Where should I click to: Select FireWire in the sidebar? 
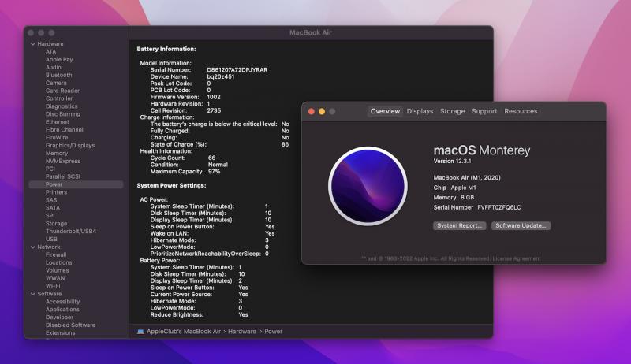click(57, 137)
